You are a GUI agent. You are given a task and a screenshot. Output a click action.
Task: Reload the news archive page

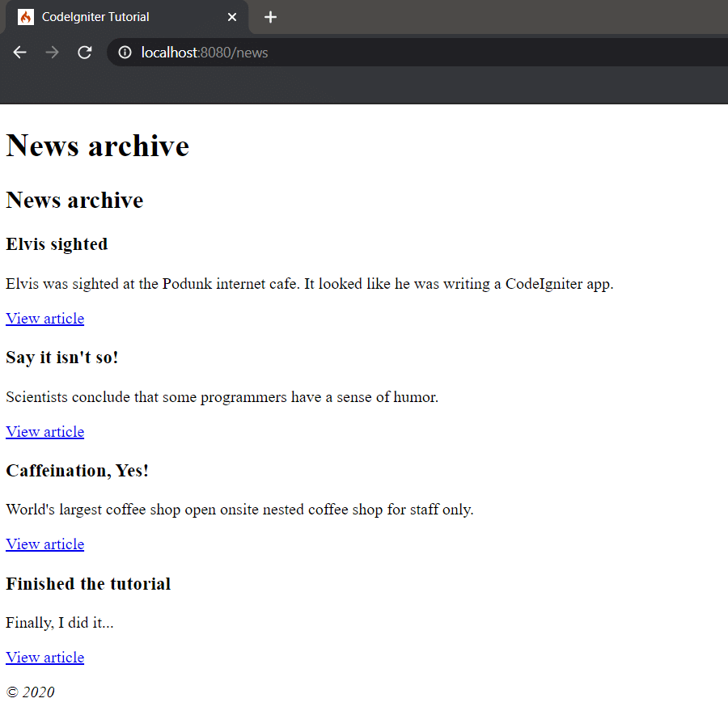(x=84, y=52)
